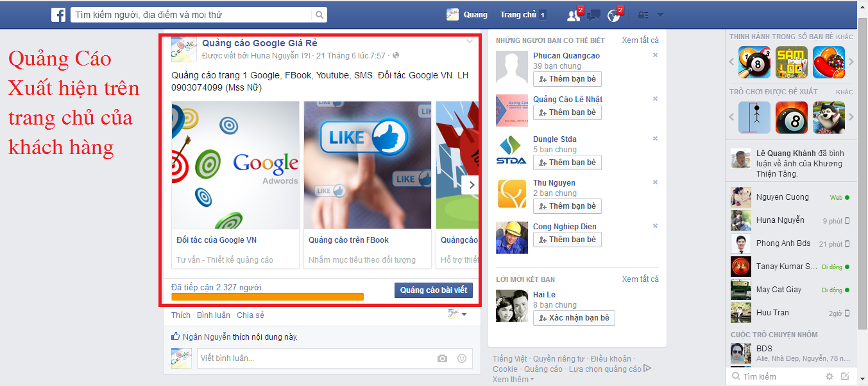Click the new message compose icon
This screenshot has height=386, width=868.
coord(846,376)
